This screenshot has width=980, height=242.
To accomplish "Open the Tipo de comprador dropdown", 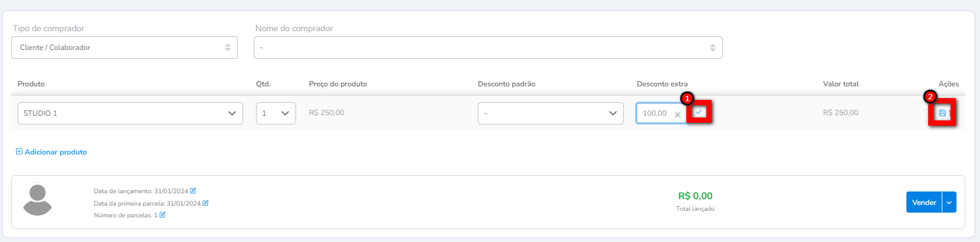I will 124,48.
